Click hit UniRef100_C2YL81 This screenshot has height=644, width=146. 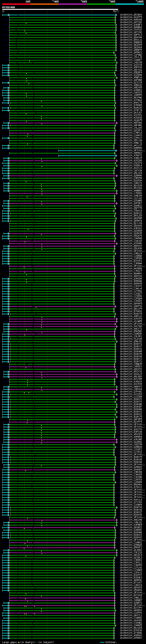131,567
